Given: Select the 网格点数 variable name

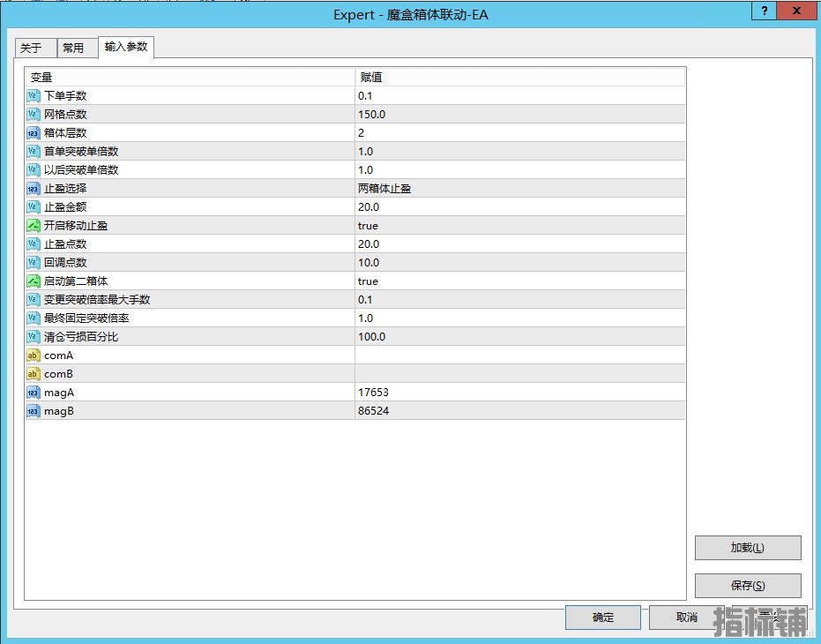Looking at the screenshot, I should (x=65, y=114).
